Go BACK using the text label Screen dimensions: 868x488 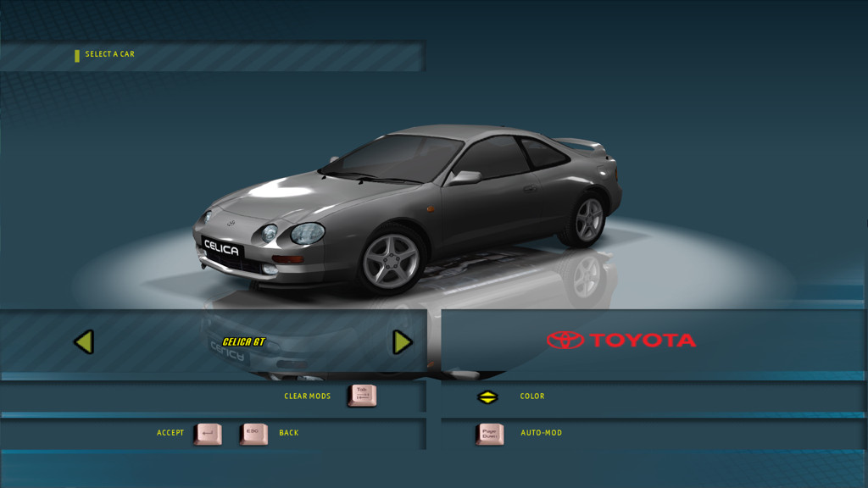pos(289,433)
